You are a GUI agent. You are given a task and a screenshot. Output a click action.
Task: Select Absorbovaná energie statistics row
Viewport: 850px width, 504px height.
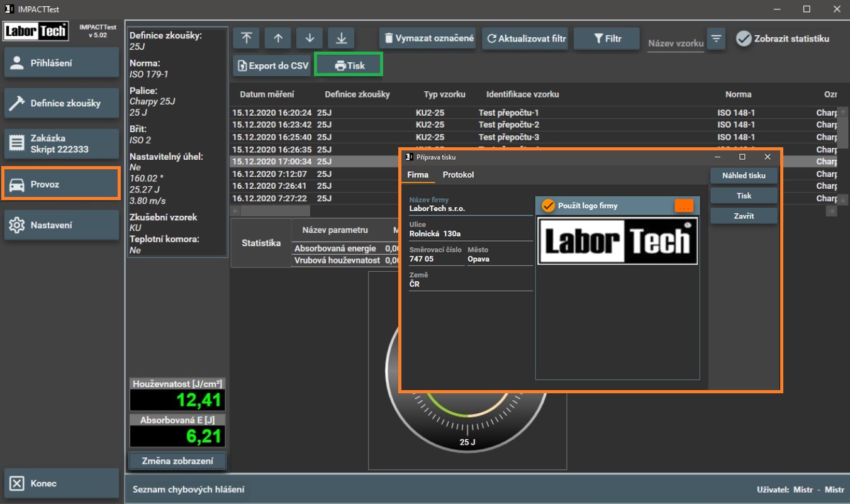(x=346, y=249)
